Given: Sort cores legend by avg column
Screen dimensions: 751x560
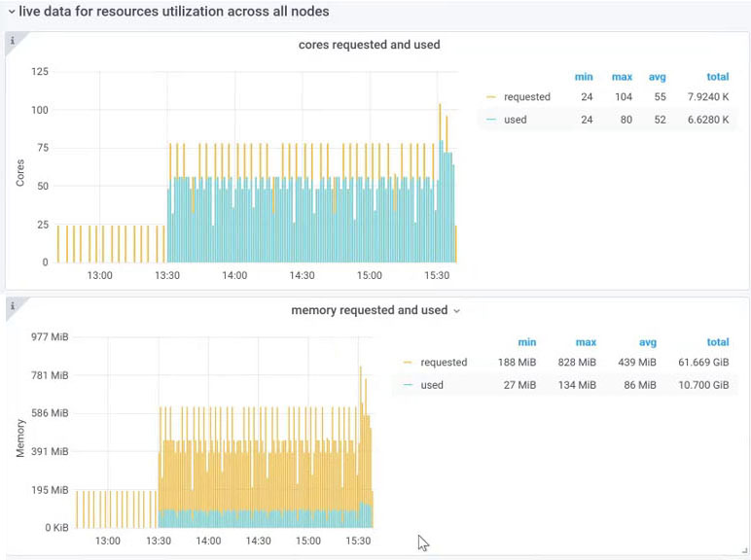Looking at the screenshot, I should pos(657,77).
